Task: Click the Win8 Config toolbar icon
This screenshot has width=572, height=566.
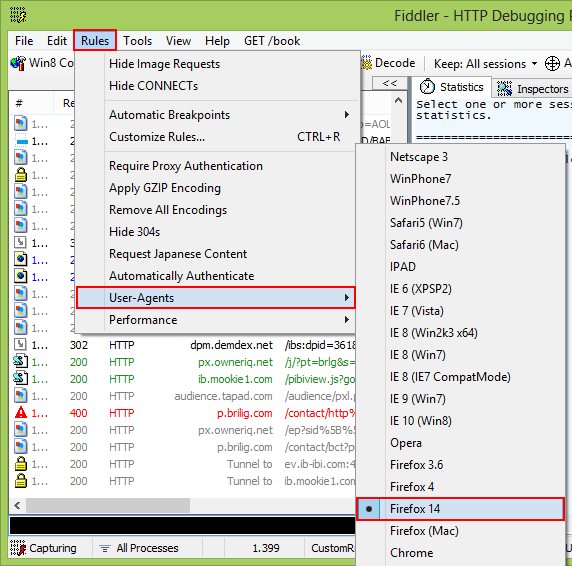Action: 18,63
